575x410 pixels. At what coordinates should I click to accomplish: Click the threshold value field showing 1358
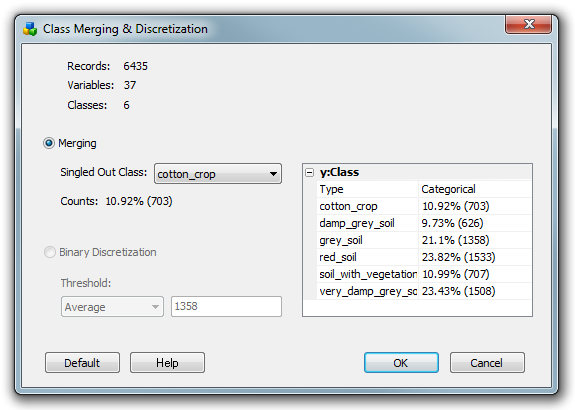(226, 307)
